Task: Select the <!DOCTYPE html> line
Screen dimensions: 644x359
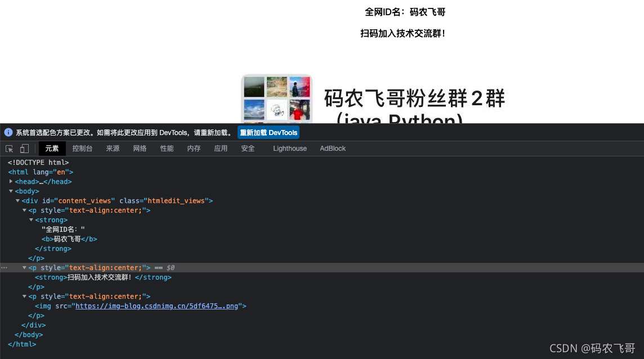Action: tap(38, 163)
